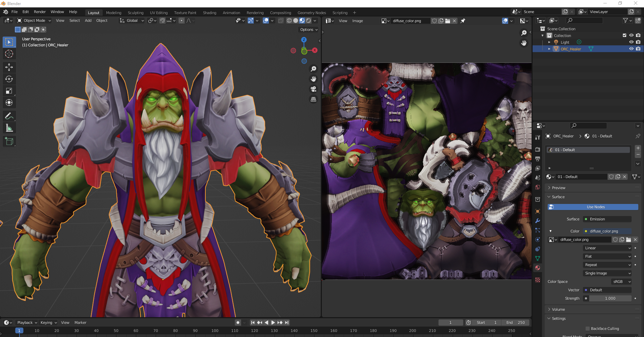Open the Tool properties tab
The height and width of the screenshot is (337, 644).
(538, 137)
